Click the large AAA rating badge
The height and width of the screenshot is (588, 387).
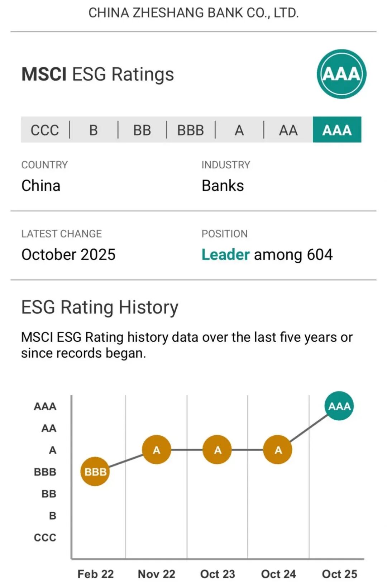pyautogui.click(x=341, y=74)
